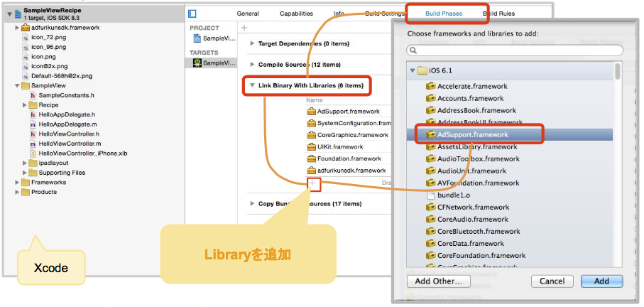Expand adfurikunsdk.framework in the navigator
Screen dimensions: 644x307
[17, 28]
